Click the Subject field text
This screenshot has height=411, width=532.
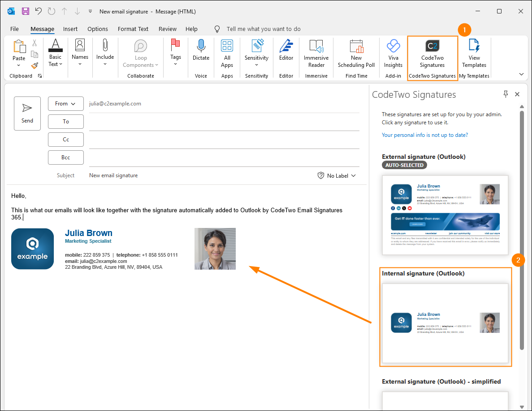click(x=113, y=175)
